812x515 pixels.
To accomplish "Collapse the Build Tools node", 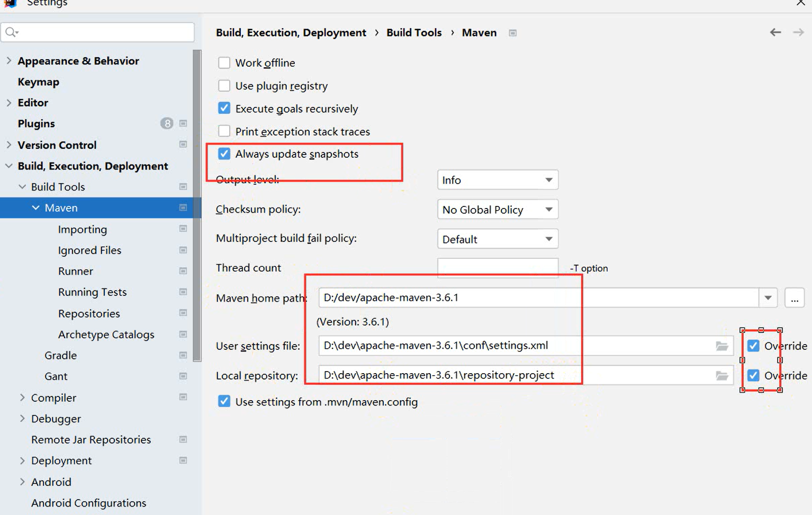I will point(22,187).
